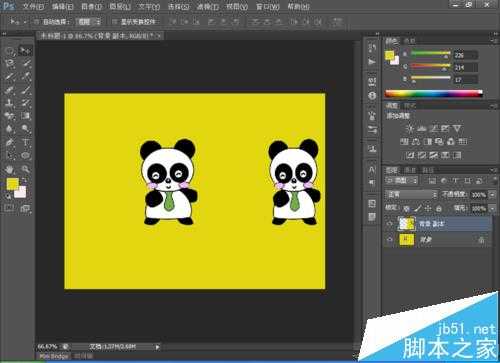Open the layer Opacity dropdown arrow
This screenshot has height=363, width=500.
click(492, 195)
